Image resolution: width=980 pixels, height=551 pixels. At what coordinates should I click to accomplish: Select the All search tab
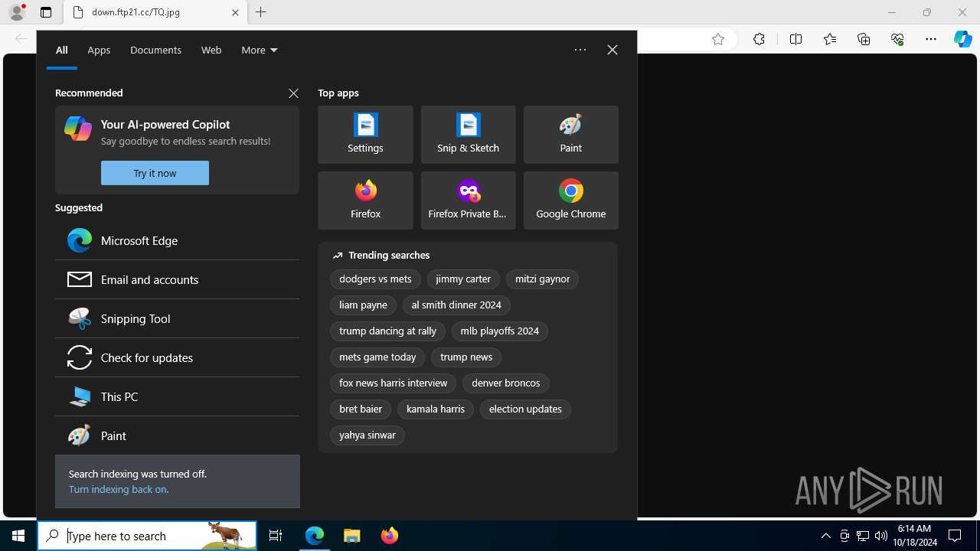pos(62,50)
